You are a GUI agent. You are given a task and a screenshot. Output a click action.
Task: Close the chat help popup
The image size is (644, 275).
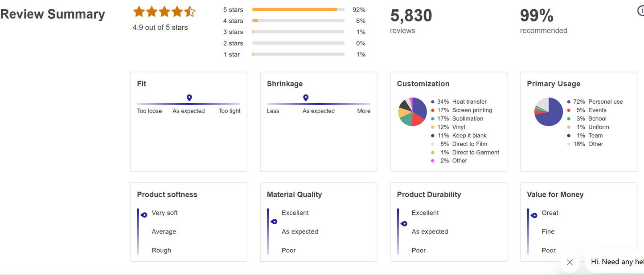[x=570, y=262]
